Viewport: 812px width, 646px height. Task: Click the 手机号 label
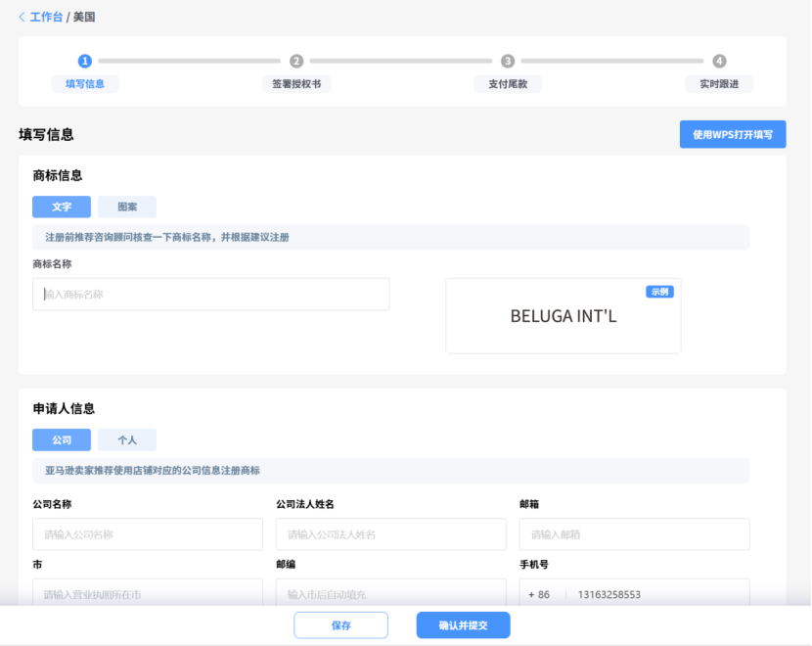[534, 565]
